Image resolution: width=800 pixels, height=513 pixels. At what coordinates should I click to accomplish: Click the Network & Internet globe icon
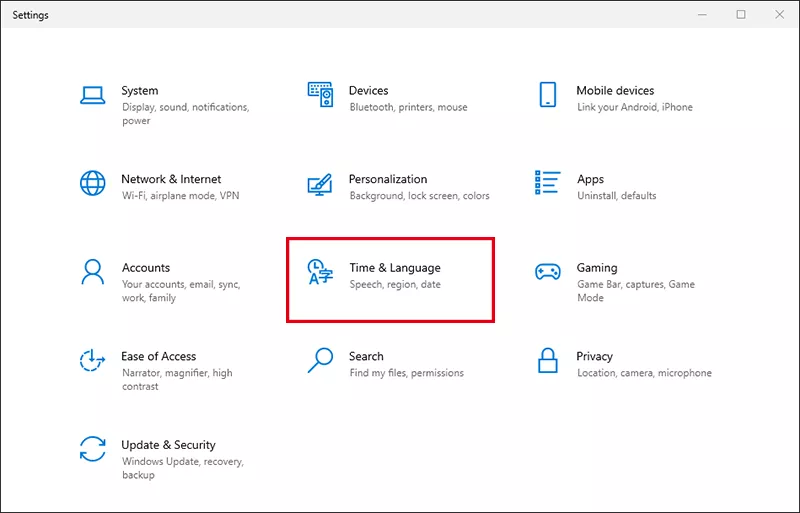[x=93, y=184]
